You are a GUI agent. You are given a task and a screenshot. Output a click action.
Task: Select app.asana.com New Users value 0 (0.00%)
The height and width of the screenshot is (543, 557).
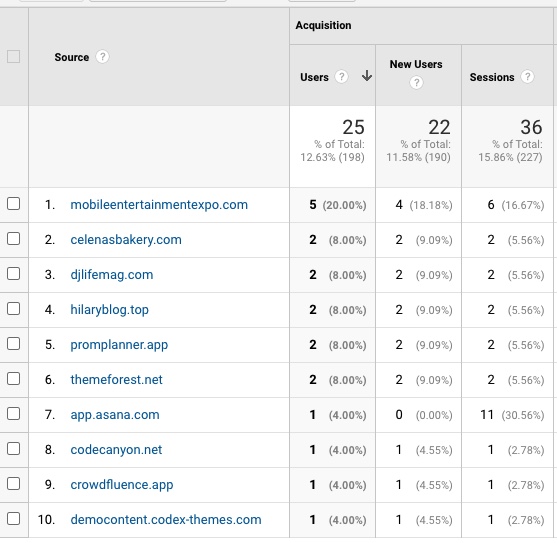pyautogui.click(x=424, y=415)
